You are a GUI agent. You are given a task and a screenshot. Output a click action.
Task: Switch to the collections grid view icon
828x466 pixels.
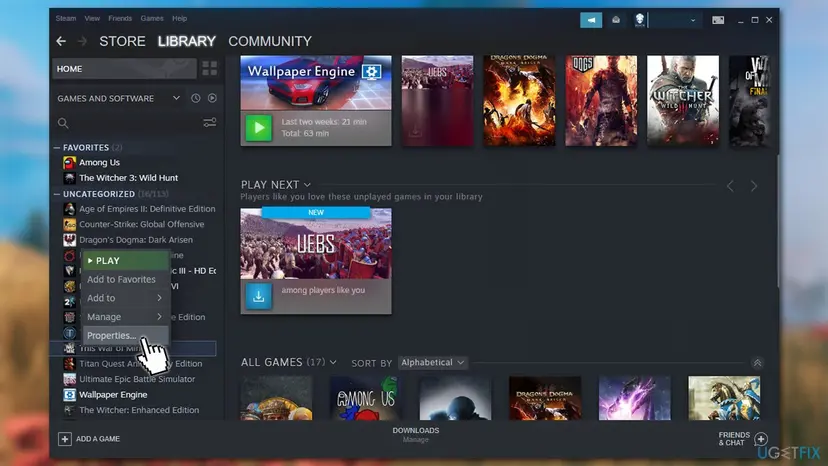(210, 68)
